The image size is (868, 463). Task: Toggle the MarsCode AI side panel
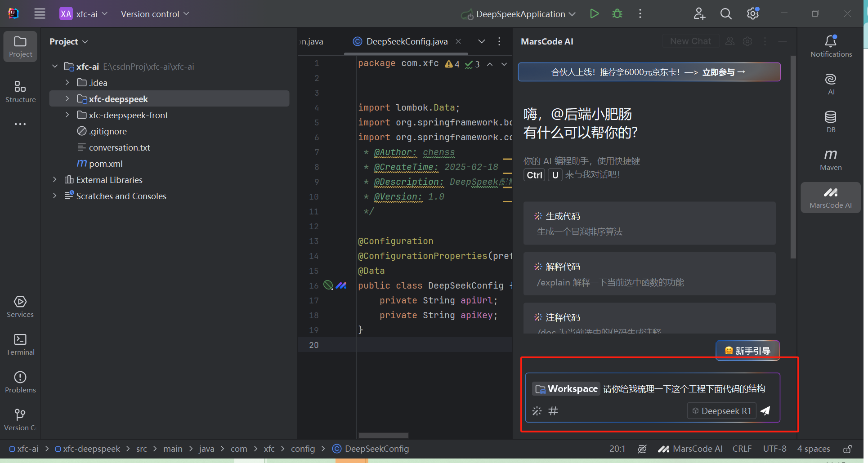click(831, 197)
